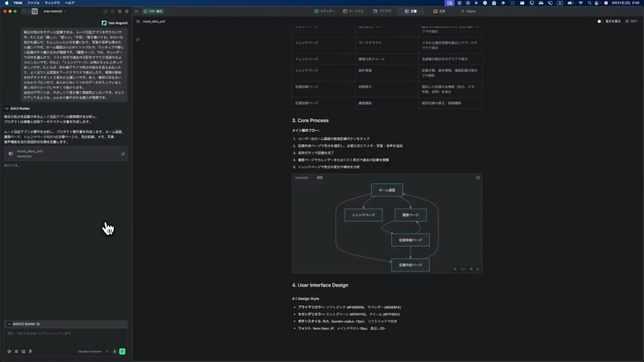644x362 pixels.
Task: Copy the mermaid diagram via copy icon
Action: [478, 178]
